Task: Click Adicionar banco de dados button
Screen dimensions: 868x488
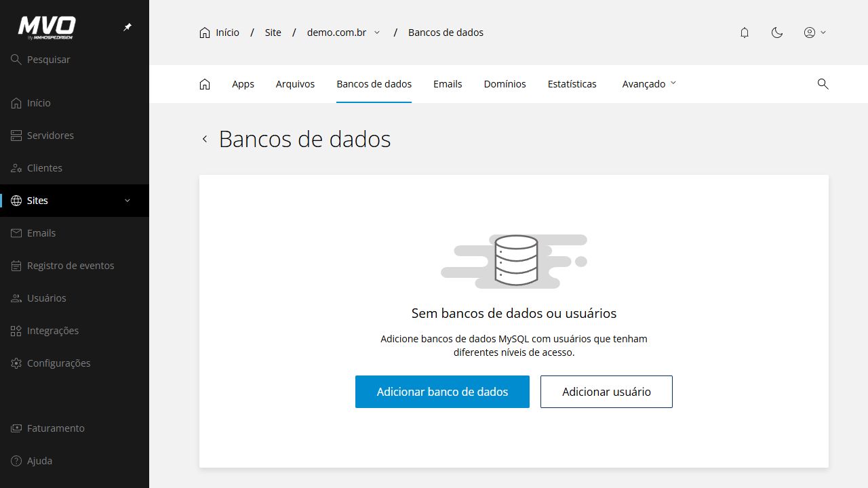Action: pos(442,392)
